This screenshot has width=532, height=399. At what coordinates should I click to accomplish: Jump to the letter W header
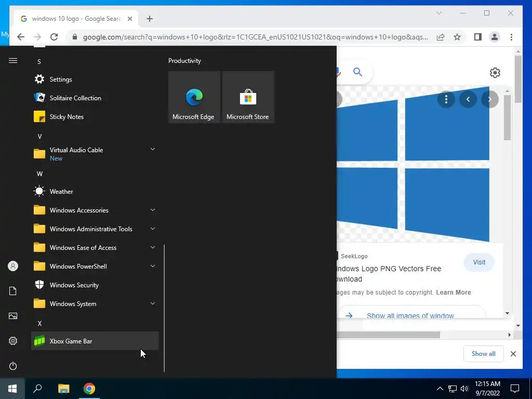(x=39, y=174)
